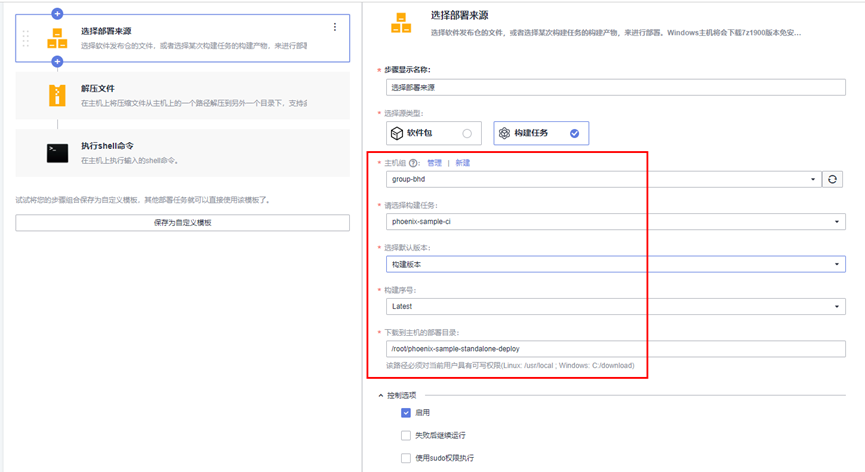Click the 管理 link next to 主机组
The image size is (865, 472).
click(x=435, y=163)
